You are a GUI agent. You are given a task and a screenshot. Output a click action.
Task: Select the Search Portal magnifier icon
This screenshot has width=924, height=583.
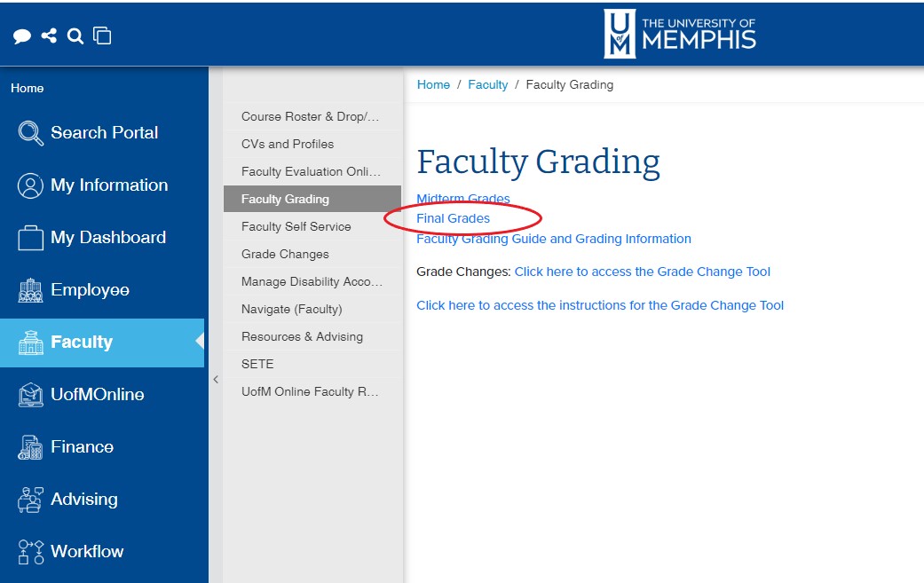coord(29,132)
